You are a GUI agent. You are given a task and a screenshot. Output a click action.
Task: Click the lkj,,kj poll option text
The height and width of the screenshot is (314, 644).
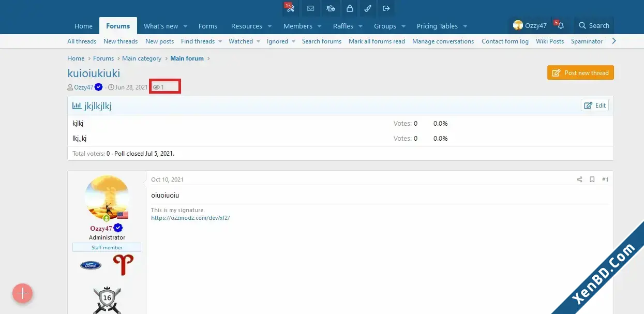point(79,138)
